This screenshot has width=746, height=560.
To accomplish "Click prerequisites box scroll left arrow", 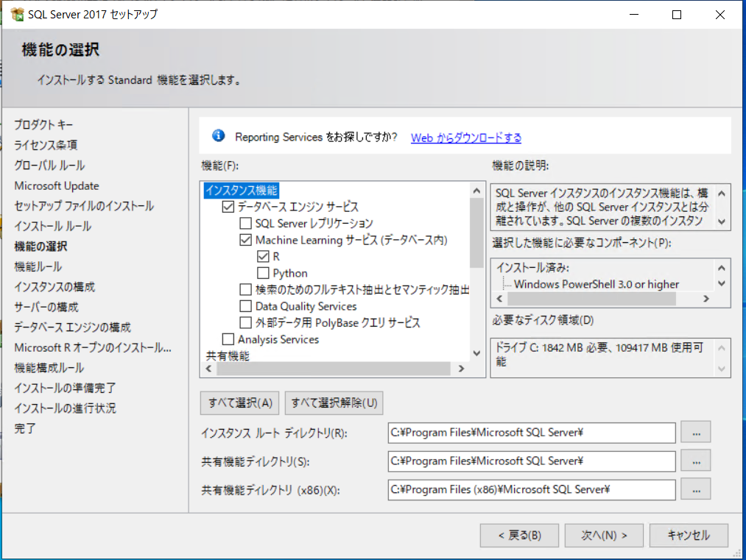I will pos(499,299).
